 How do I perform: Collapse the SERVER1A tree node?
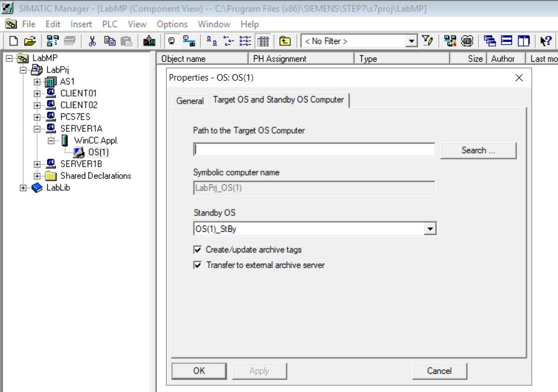(37, 129)
